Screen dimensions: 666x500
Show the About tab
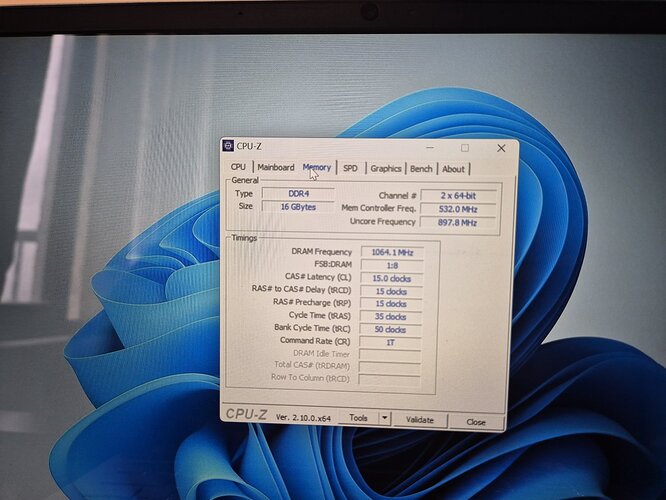pyautogui.click(x=453, y=169)
